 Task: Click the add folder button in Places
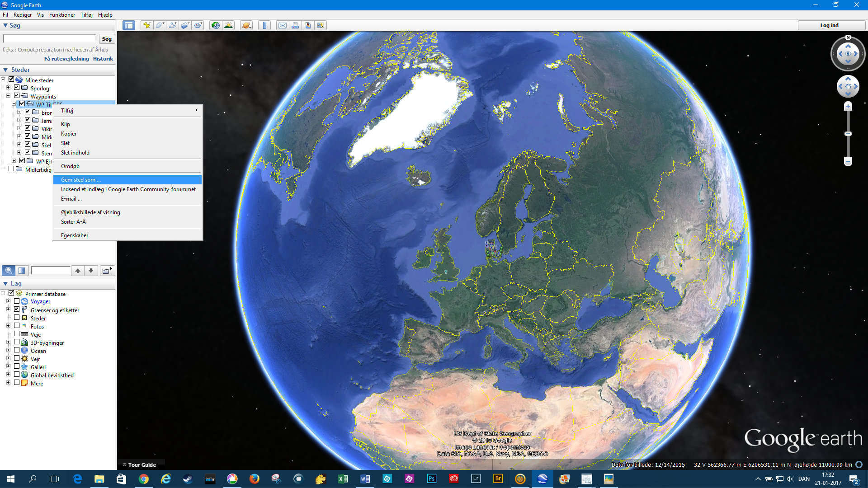point(107,271)
